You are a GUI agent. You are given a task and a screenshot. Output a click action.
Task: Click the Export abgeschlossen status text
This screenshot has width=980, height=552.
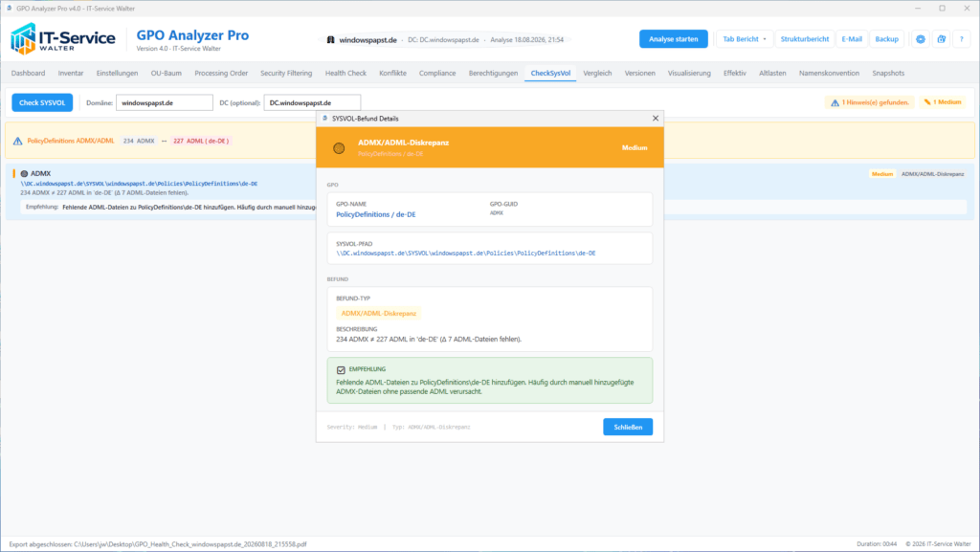click(158, 544)
